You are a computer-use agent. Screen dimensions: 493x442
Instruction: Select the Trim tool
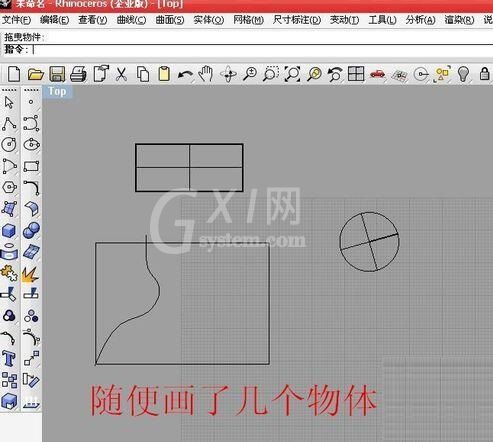(x=8, y=294)
